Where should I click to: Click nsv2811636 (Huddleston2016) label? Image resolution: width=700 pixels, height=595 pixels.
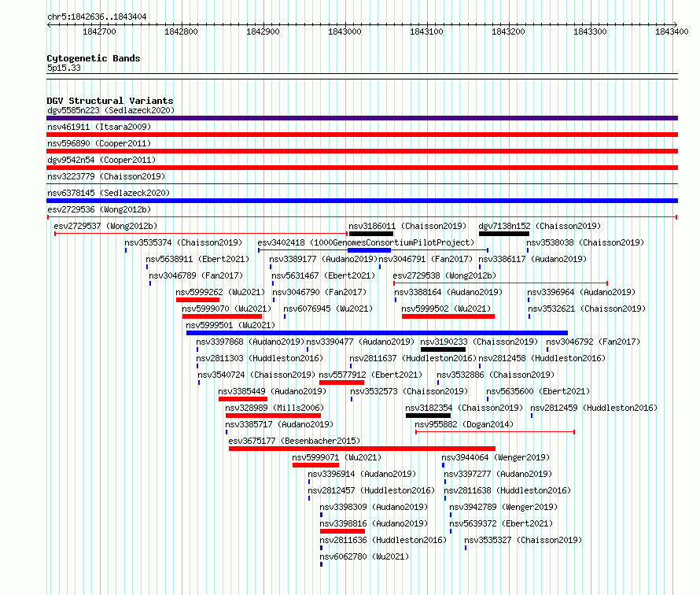tap(383, 540)
